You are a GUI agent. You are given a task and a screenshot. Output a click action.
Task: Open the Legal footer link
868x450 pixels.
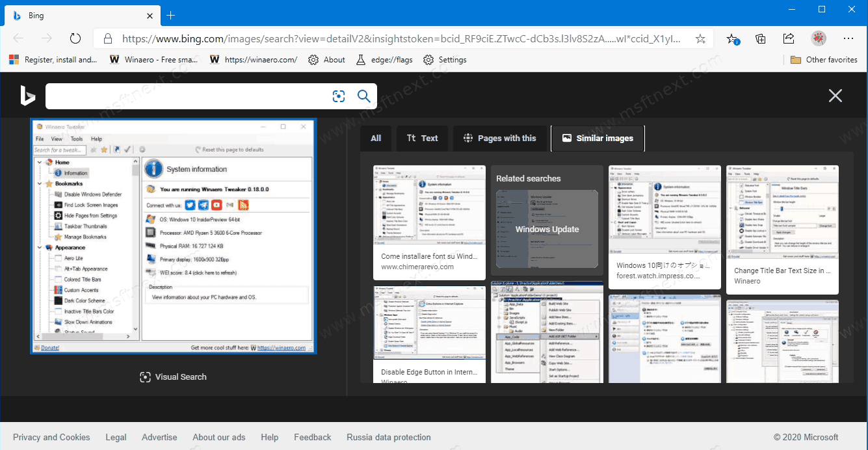point(116,437)
